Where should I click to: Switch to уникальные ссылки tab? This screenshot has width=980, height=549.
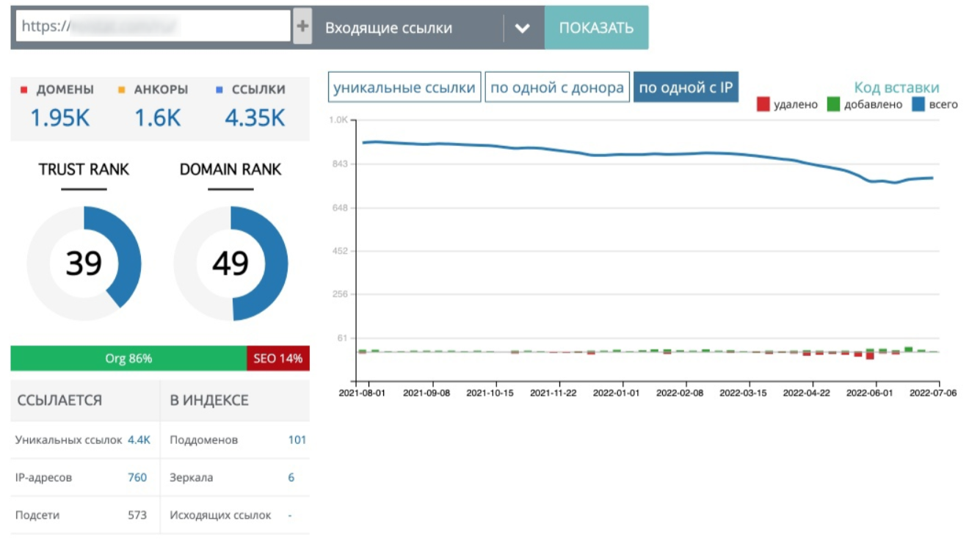pos(404,87)
